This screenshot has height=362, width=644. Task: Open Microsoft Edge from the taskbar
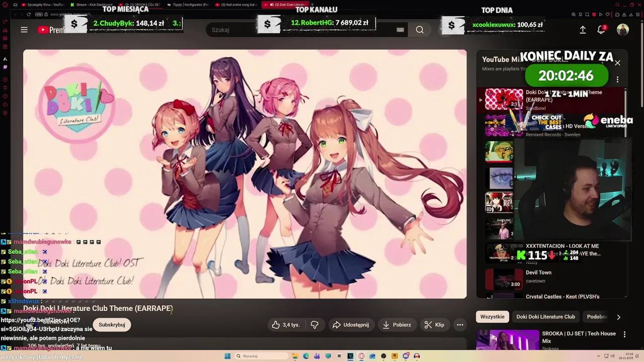[x=306, y=356]
